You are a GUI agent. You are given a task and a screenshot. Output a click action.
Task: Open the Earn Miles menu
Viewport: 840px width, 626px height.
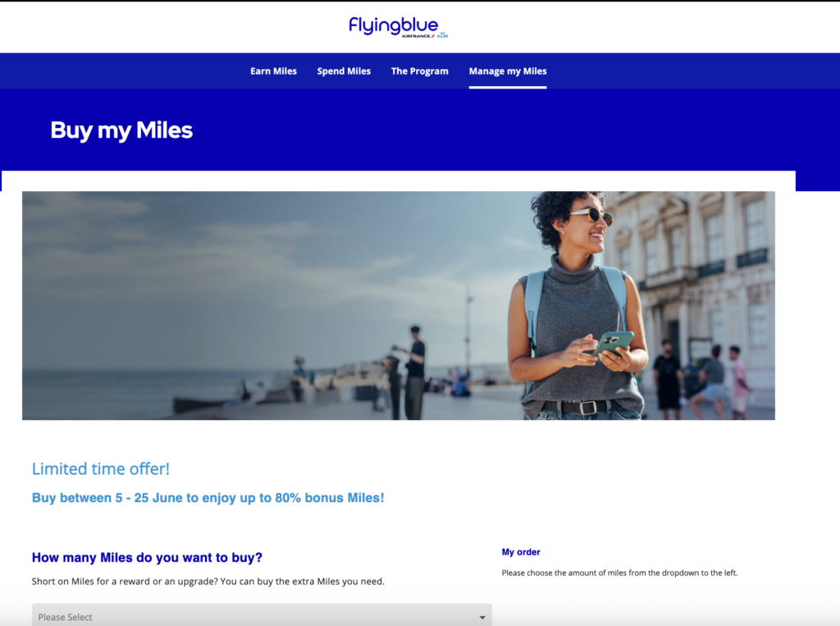click(273, 71)
